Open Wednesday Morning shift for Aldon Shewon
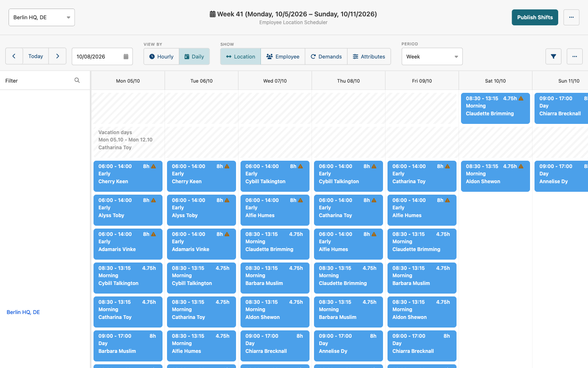The height and width of the screenshot is (368, 588). tap(275, 312)
